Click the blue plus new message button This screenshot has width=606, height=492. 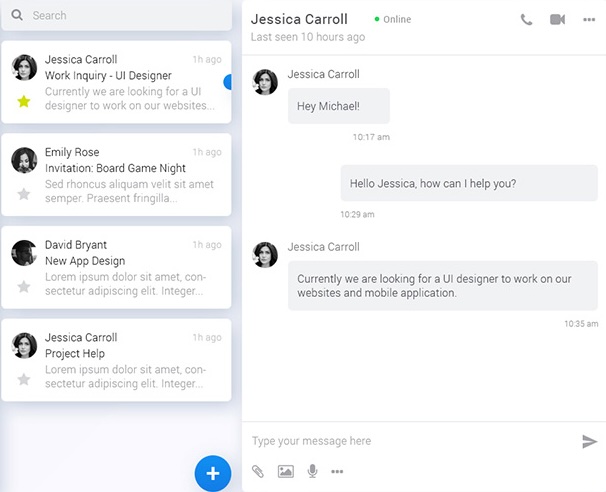click(213, 473)
